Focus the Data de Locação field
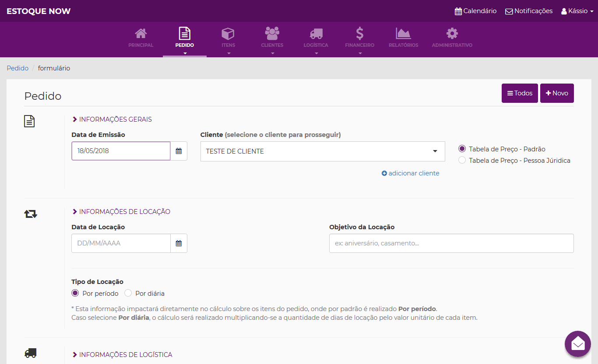The width and height of the screenshot is (598, 364). (x=121, y=243)
